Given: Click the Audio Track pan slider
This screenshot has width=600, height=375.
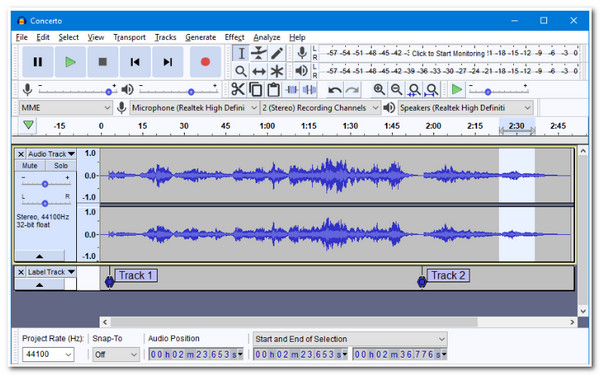Looking at the screenshot, I should (x=45, y=203).
